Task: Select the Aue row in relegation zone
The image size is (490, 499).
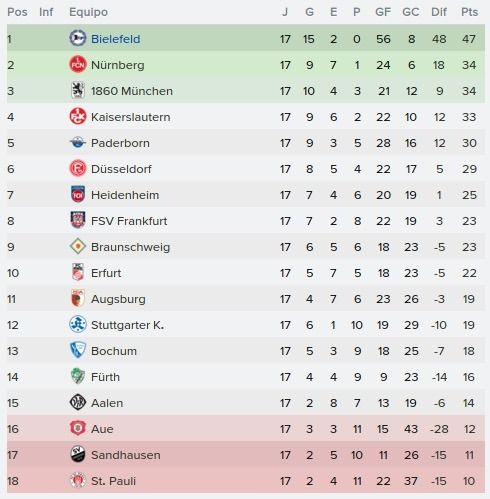Action: (x=246, y=429)
